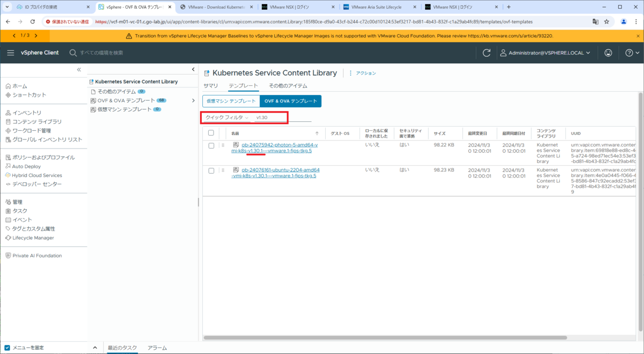The height and width of the screenshot is (354, 644).
Task: Bookmark page with star icon
Action: pyautogui.click(x=607, y=21)
